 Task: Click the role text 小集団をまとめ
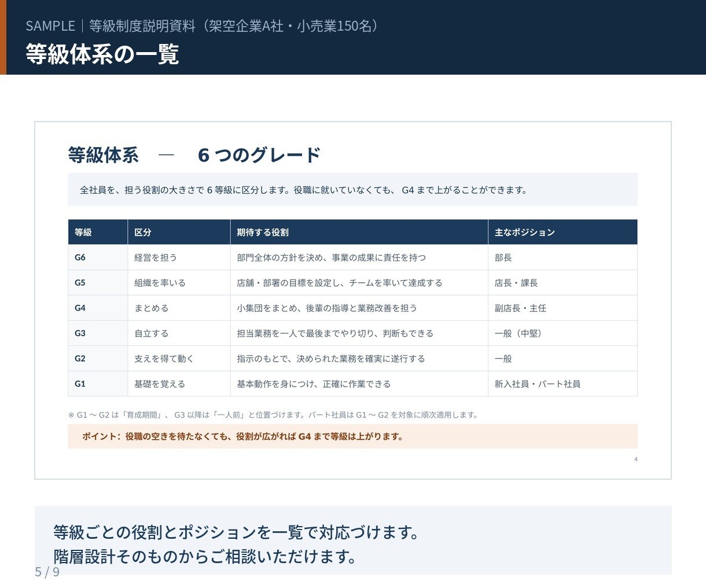[x=327, y=308]
